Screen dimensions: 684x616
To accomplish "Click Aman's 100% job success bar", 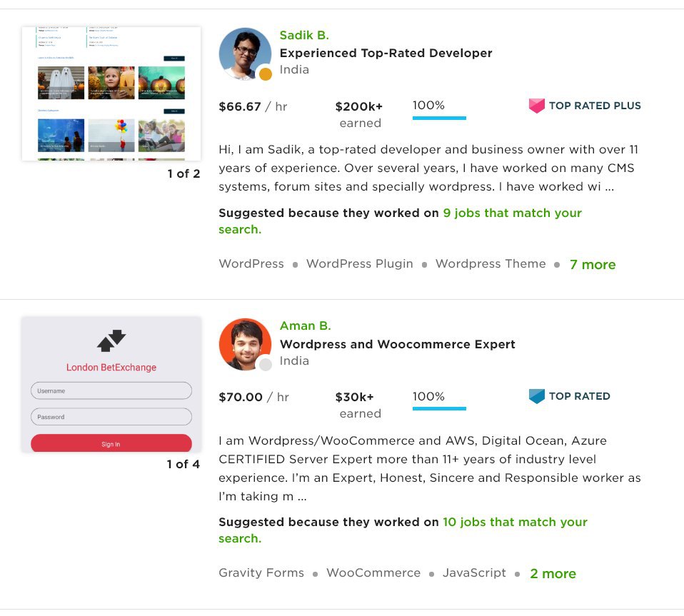I will pos(439,408).
